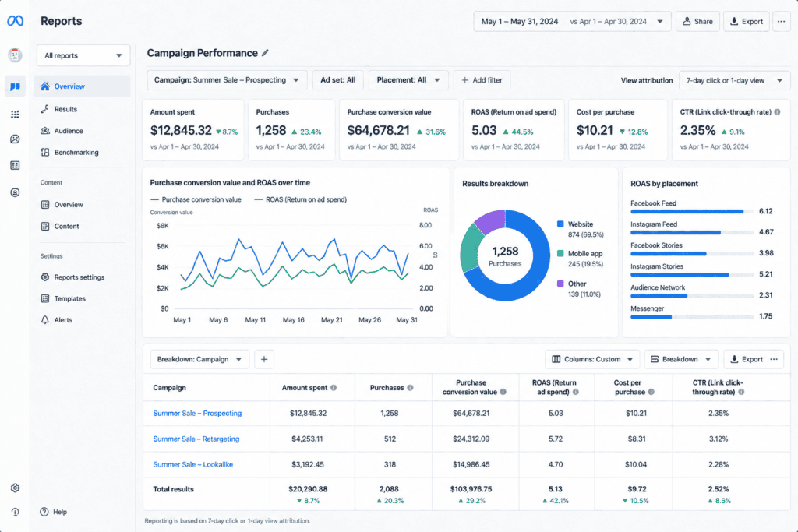
Task: Open Audience in sidebar
Action: tap(83, 131)
